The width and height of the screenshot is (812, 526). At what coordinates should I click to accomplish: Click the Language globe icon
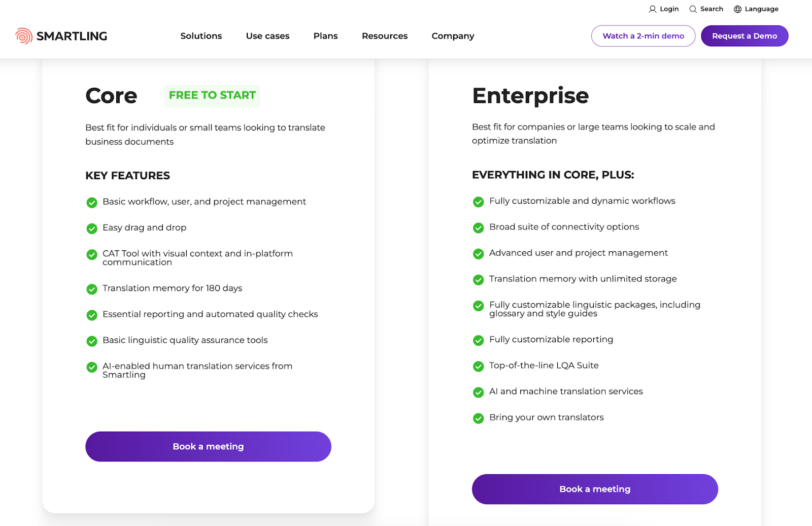737,9
